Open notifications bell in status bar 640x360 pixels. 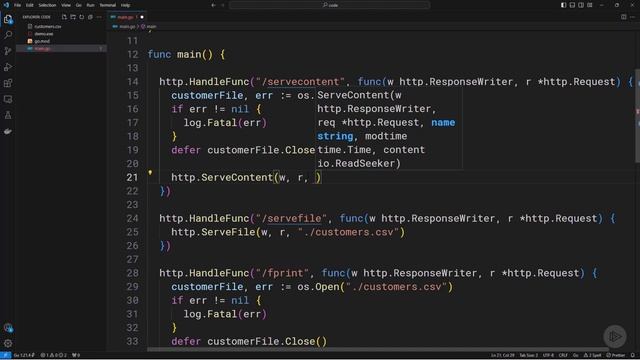[x=633, y=356]
